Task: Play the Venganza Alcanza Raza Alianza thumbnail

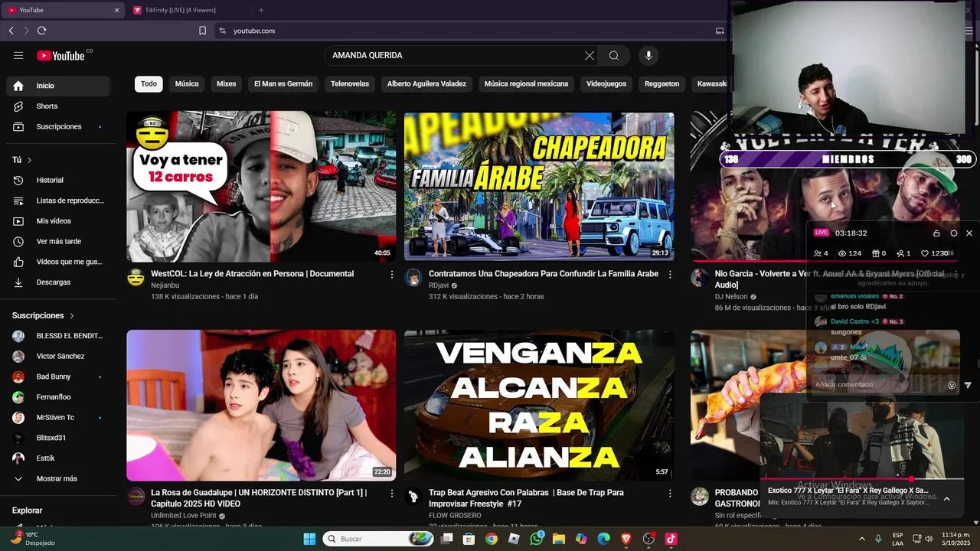Action: tap(539, 405)
